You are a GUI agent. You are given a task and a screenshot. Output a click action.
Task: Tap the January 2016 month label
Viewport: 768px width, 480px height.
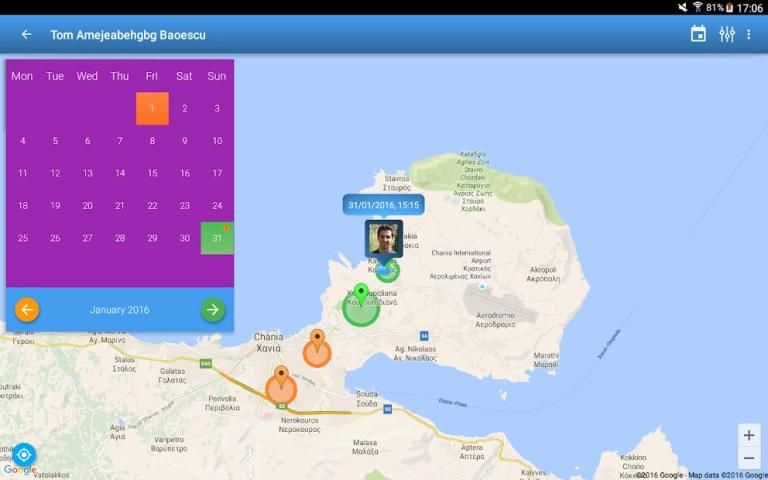(120, 310)
